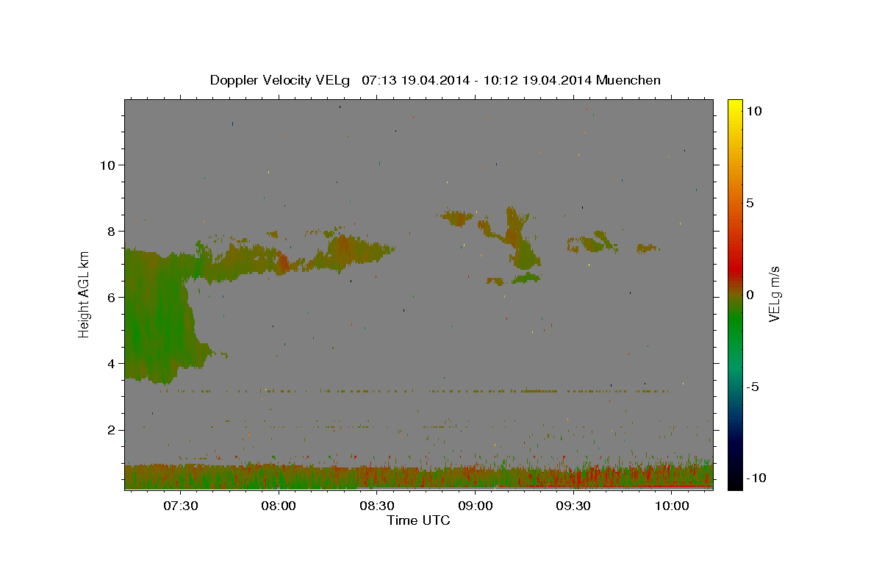Click the 'Time UTC' axis label
This screenshot has width=882, height=588.
pos(418,520)
